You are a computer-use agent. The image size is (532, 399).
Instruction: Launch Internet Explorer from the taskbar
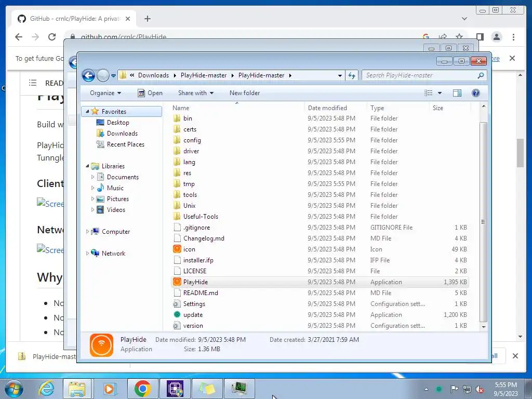(x=46, y=389)
